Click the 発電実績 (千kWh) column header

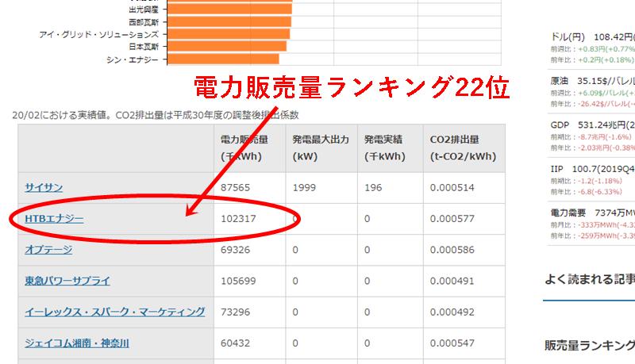pyautogui.click(x=390, y=148)
